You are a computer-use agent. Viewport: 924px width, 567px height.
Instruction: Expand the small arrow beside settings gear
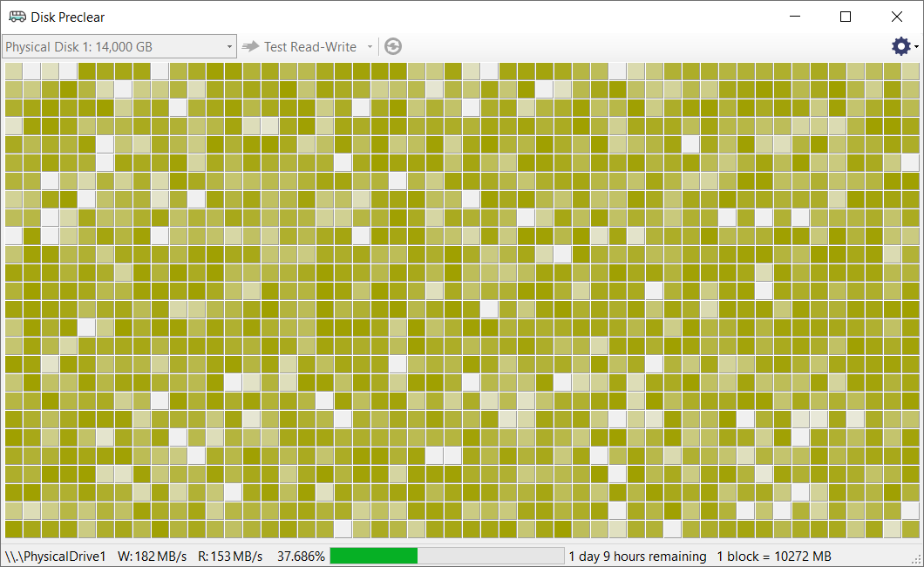point(916,47)
